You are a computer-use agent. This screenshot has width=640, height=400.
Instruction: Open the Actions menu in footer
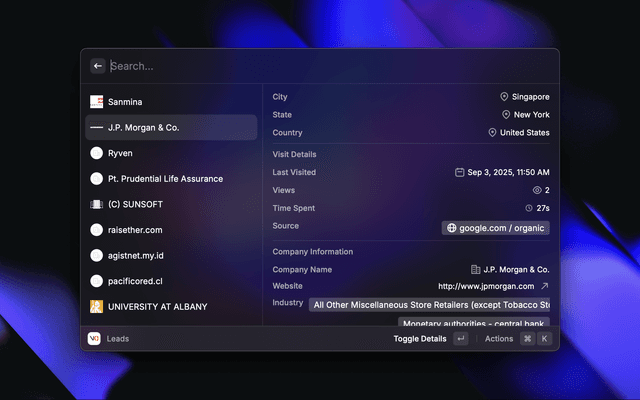coord(499,339)
